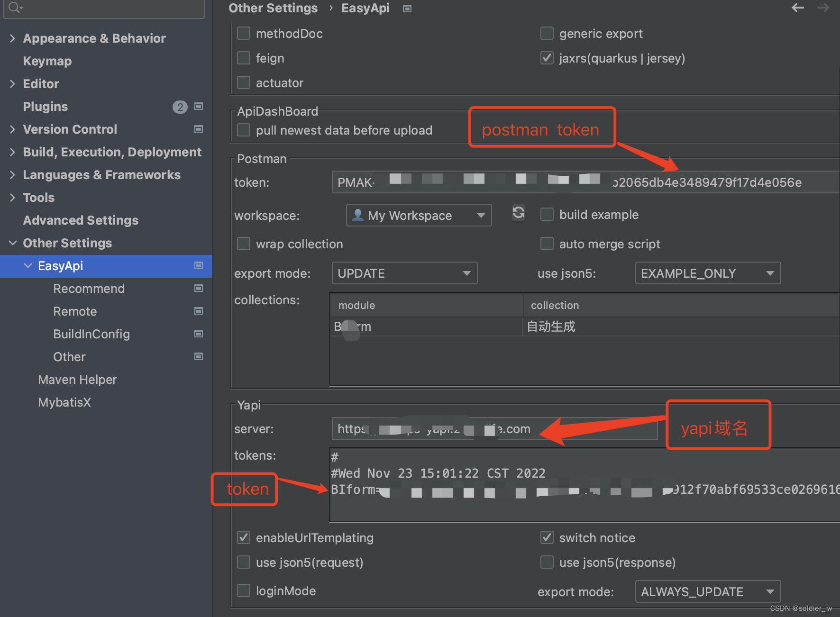Enable the actuator checkbox
Viewport: 840px width, 617px height.
coord(244,82)
